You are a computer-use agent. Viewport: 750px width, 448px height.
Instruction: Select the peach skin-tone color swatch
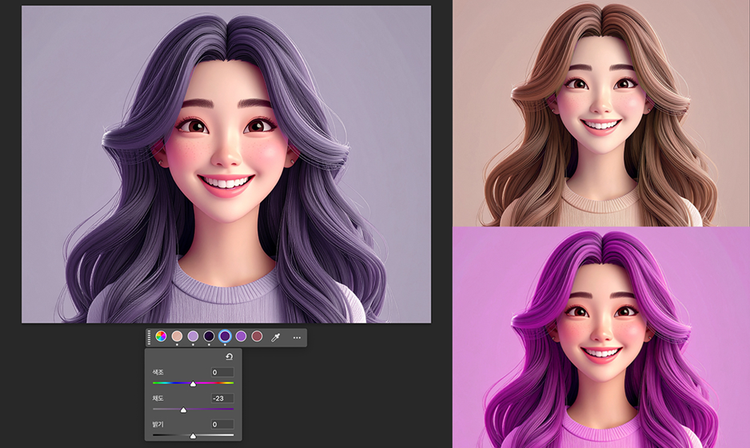point(177,336)
